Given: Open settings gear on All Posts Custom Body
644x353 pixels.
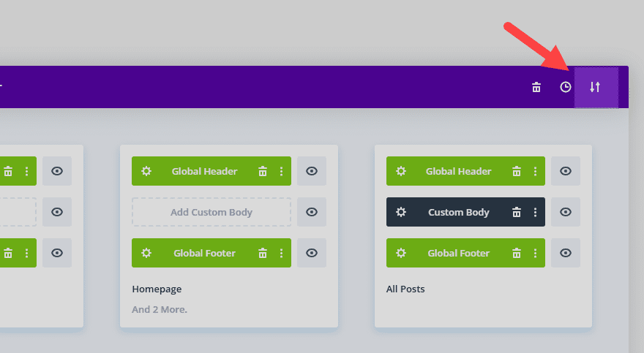Looking at the screenshot, I should coord(400,212).
